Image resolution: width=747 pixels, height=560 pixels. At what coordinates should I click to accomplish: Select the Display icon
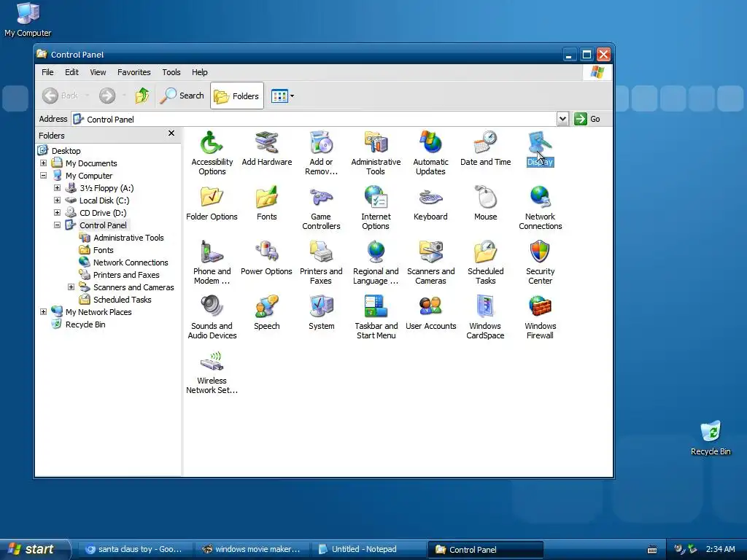[x=541, y=149]
